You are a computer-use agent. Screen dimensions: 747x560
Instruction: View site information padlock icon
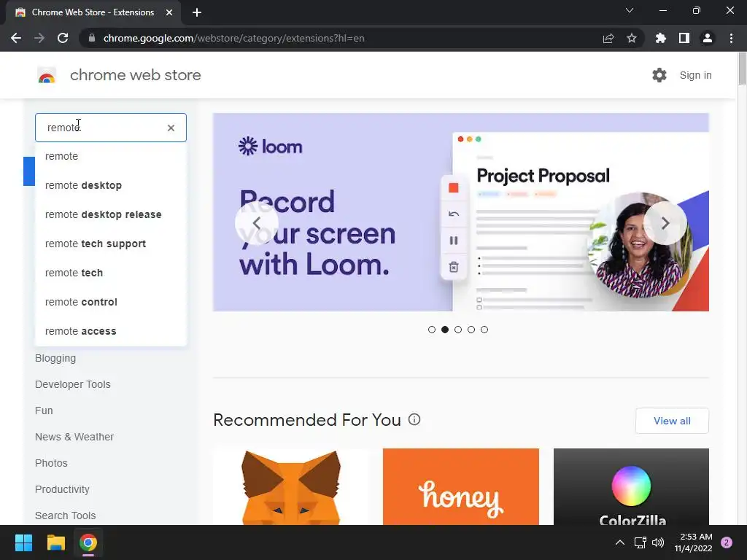pos(92,38)
